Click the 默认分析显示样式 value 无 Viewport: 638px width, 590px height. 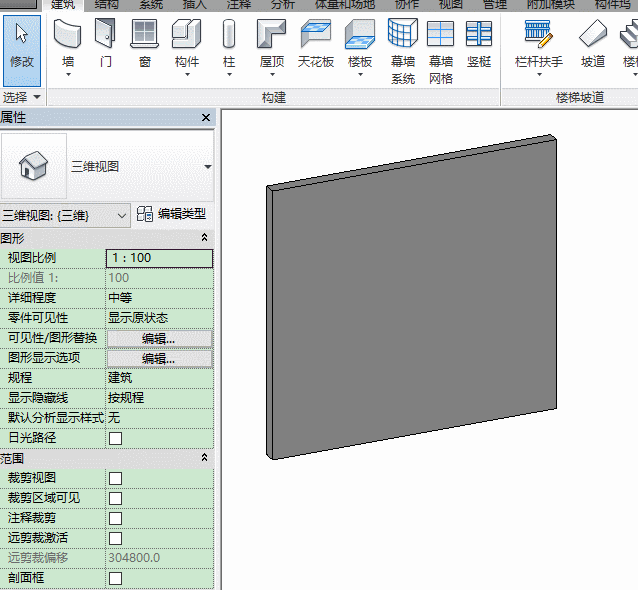[x=159, y=417]
